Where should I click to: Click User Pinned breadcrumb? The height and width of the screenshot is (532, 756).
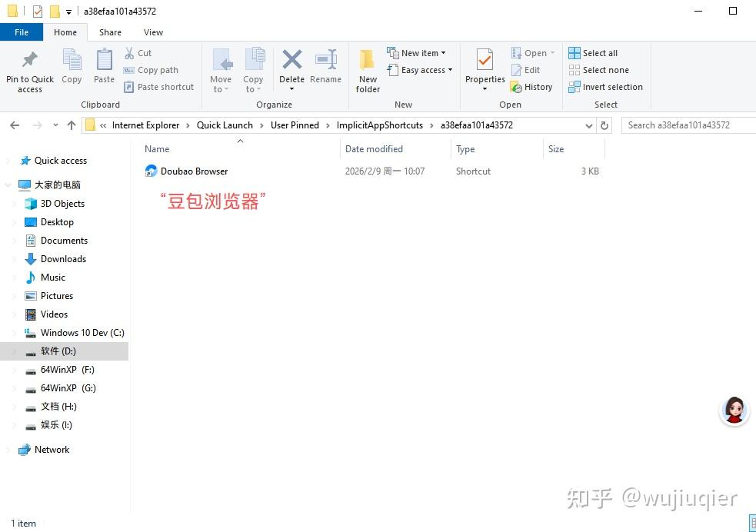click(295, 125)
